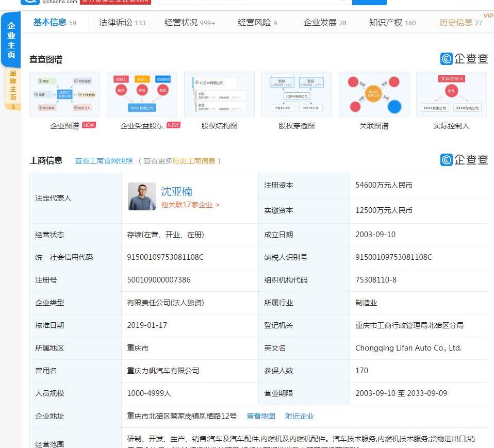Screen dimensions: 494x448
Task: Click the 人员规模 row label
Action: click(x=50, y=393)
